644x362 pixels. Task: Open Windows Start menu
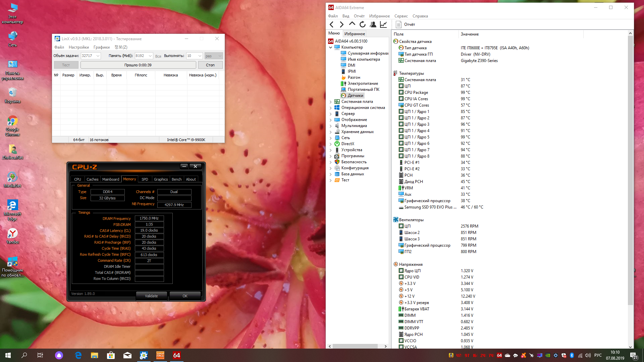[x=8, y=355]
